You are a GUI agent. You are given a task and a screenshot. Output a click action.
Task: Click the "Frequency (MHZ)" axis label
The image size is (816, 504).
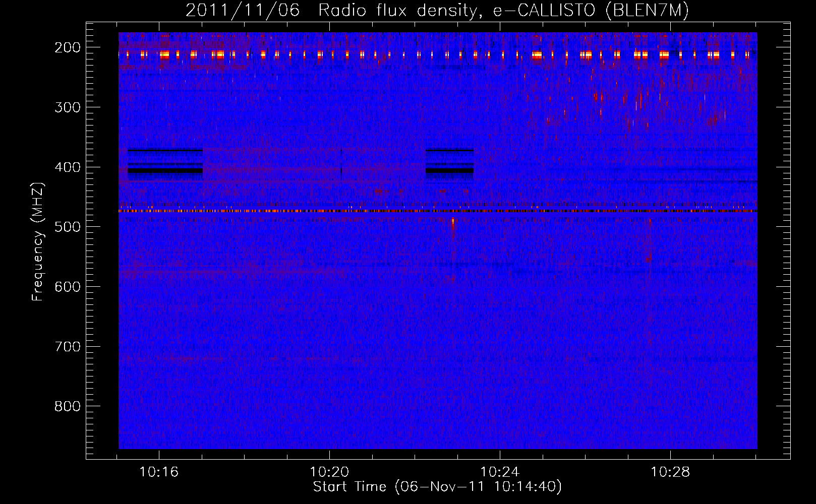tap(38, 241)
